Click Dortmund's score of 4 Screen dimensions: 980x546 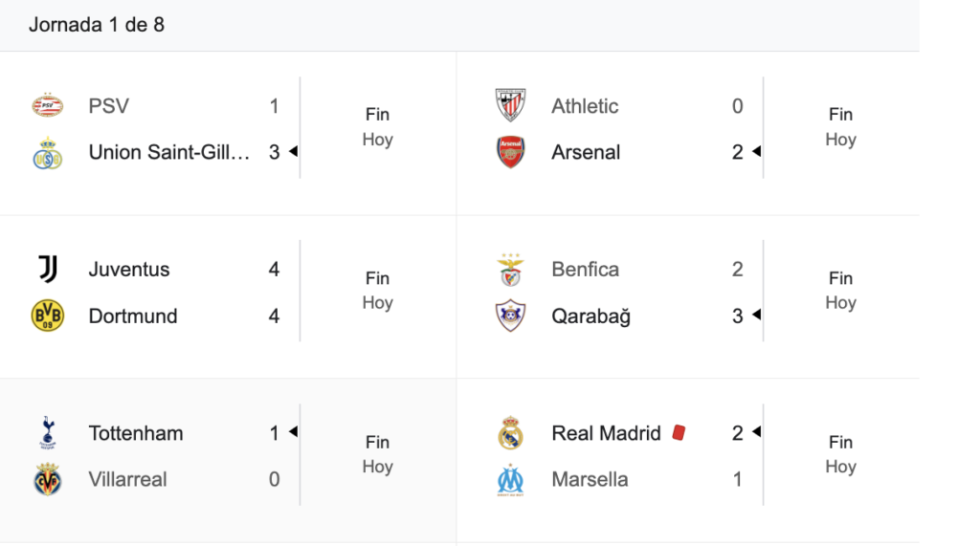coord(274,317)
